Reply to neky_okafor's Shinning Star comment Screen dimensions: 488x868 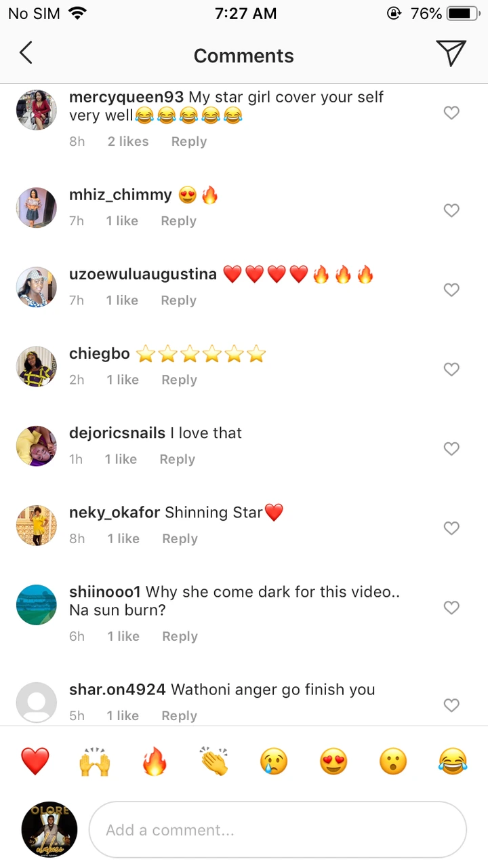[x=180, y=538]
